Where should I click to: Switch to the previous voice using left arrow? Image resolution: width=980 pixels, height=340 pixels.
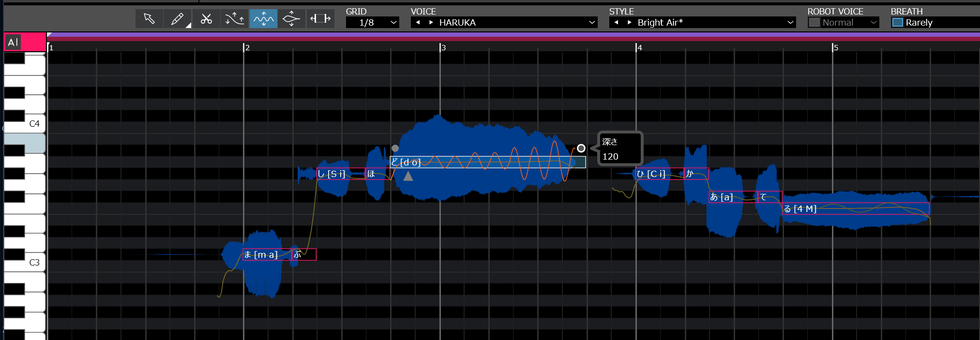pos(418,23)
